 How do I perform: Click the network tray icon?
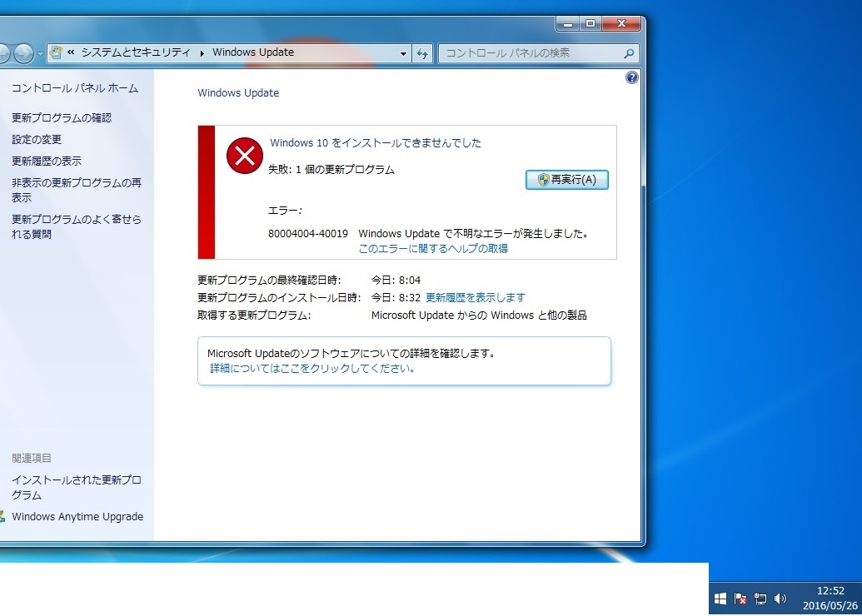click(760, 599)
